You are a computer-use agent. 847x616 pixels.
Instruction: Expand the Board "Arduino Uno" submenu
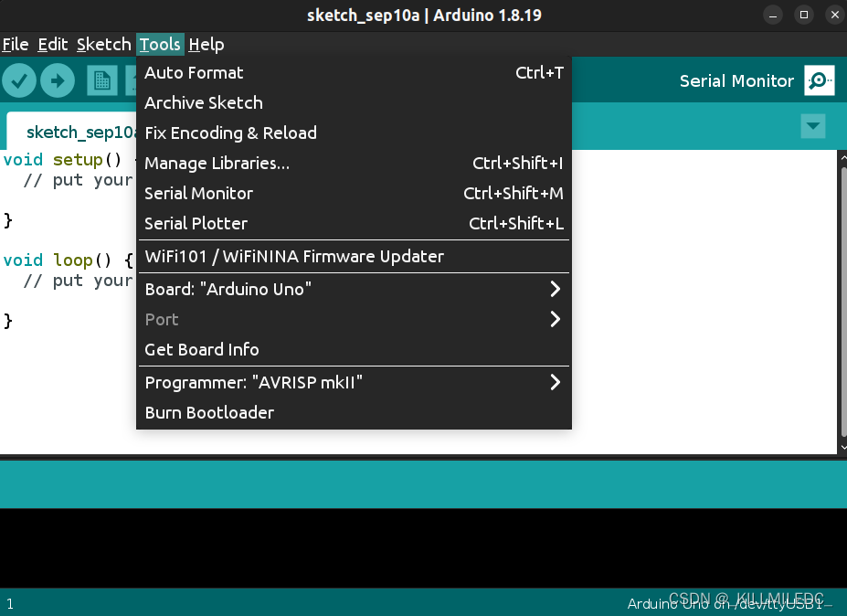[x=354, y=289]
